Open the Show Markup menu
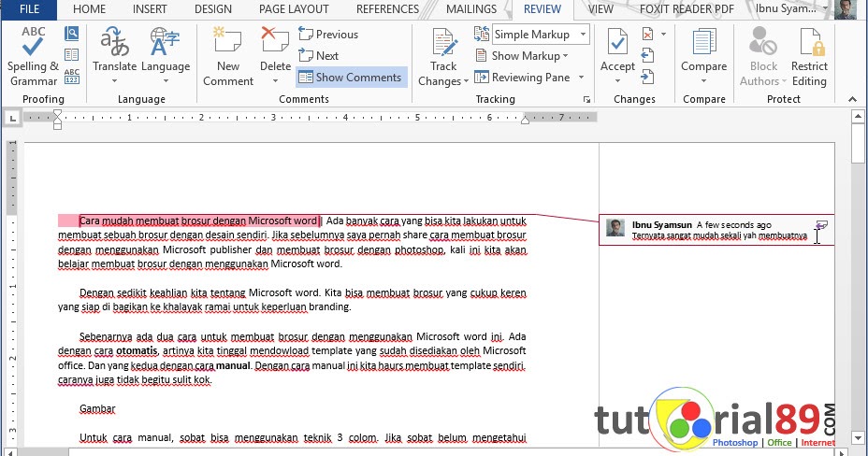 point(522,56)
